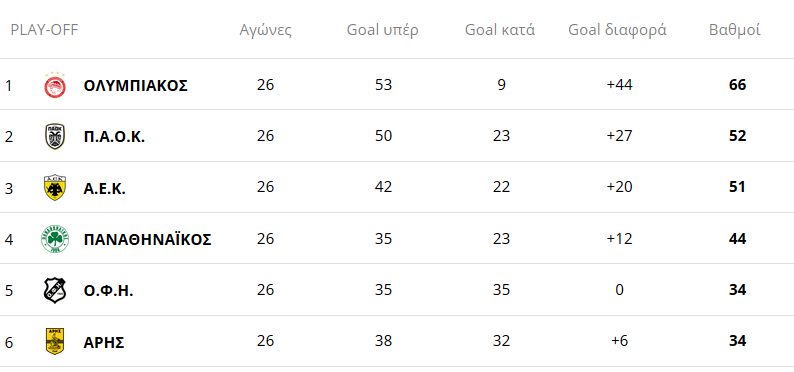Click the +27 goal difference cell
794x372 pixels.
click(619, 136)
